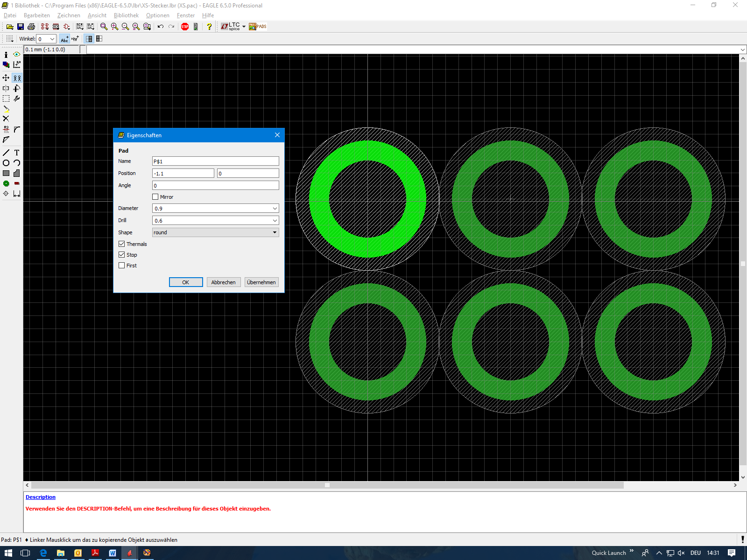This screenshot has width=747, height=560.
Task: Click the red STOP command icon
Action: click(185, 27)
